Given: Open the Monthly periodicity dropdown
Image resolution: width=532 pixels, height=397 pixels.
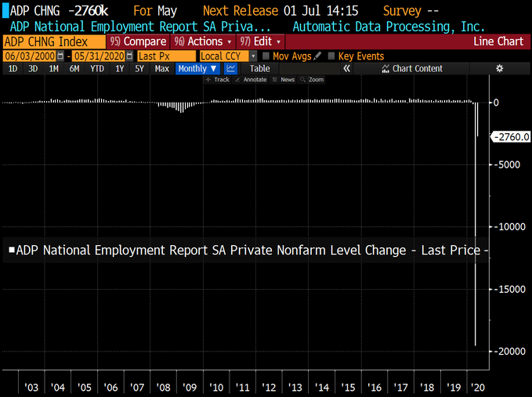Looking at the screenshot, I should click(197, 68).
